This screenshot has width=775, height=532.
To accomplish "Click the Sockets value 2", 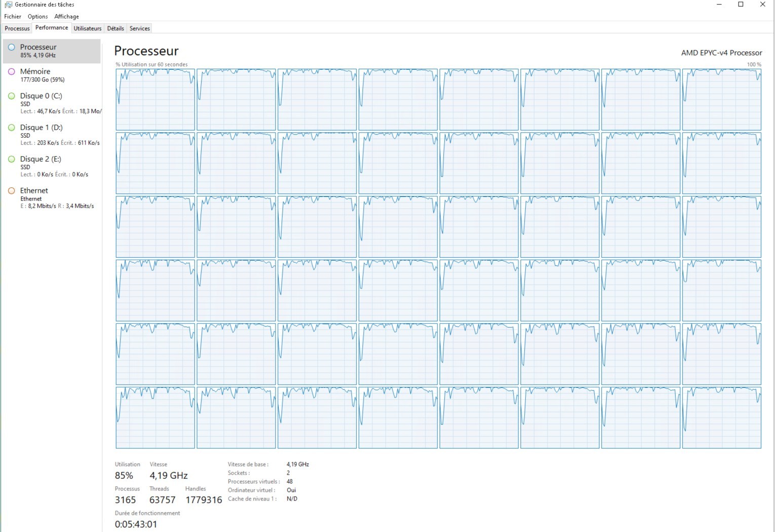I will pos(288,473).
